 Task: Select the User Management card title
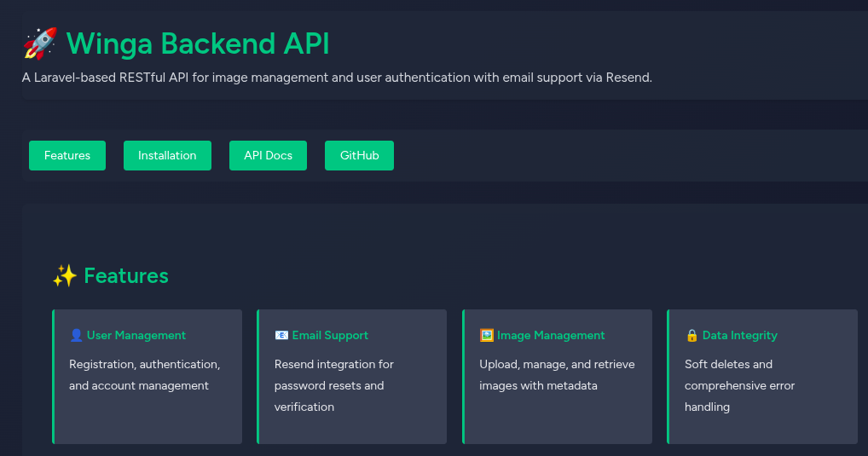(136, 335)
